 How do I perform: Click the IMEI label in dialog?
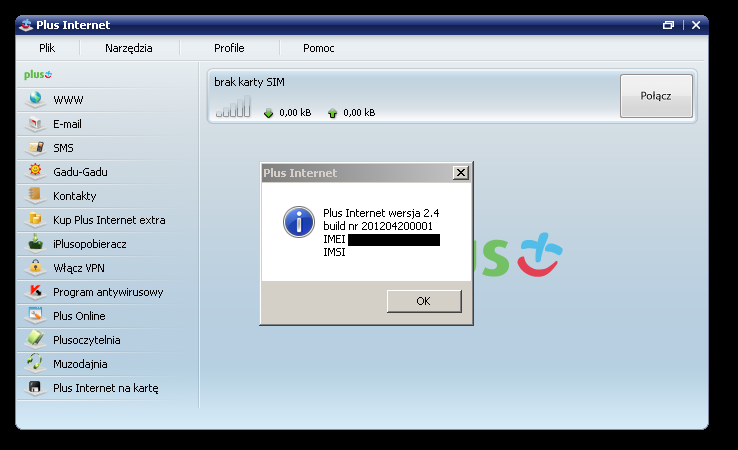[x=334, y=240]
